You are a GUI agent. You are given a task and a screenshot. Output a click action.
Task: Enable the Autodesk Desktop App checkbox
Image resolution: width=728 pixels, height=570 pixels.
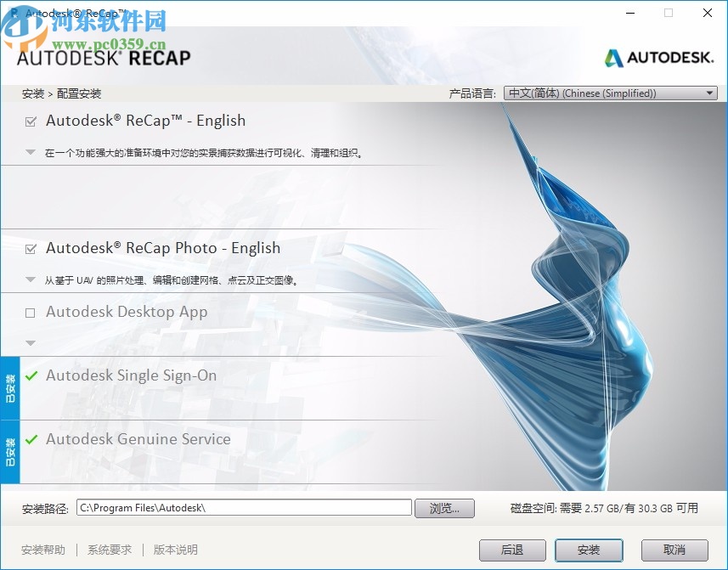31,312
